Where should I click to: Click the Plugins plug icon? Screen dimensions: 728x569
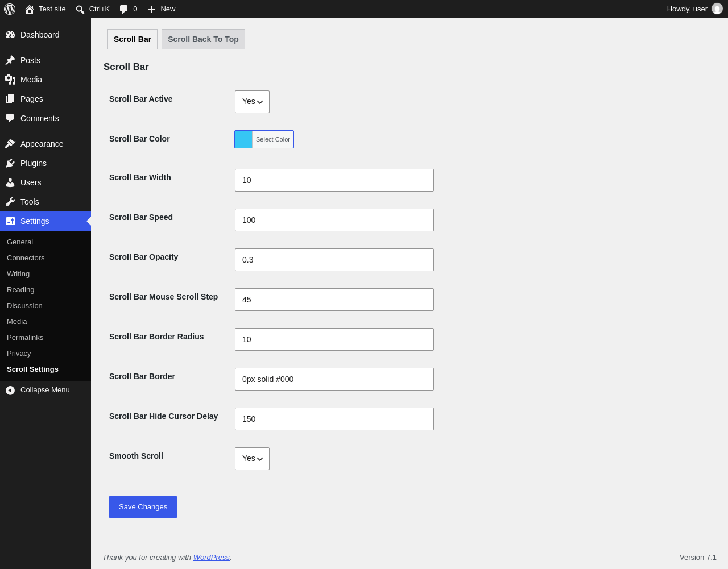[10, 163]
